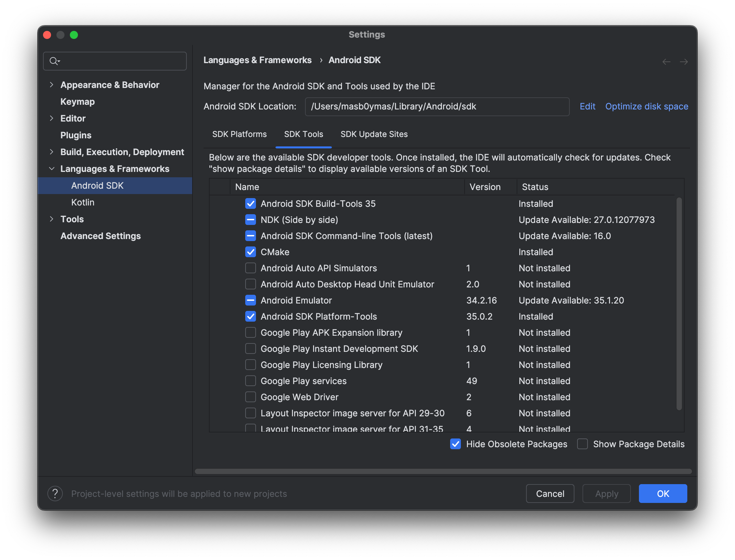This screenshot has height=560, width=735.
Task: Select Android SDK in the sidebar
Action: click(115, 186)
